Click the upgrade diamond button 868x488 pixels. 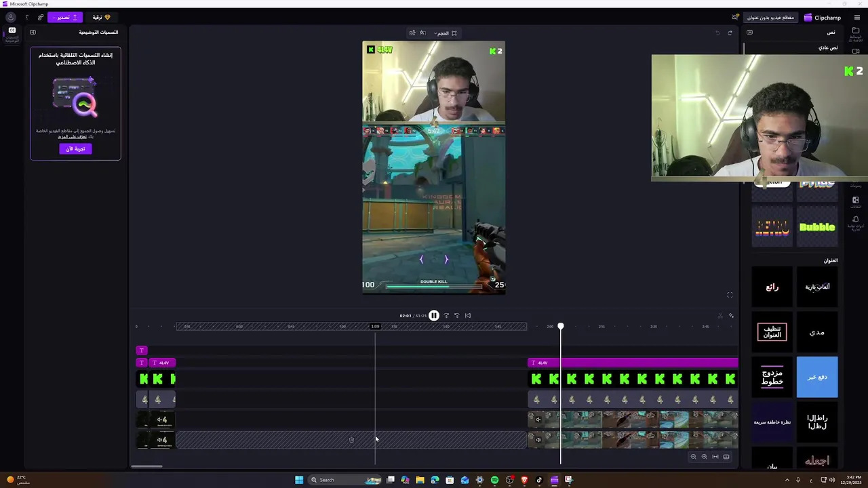pos(102,17)
